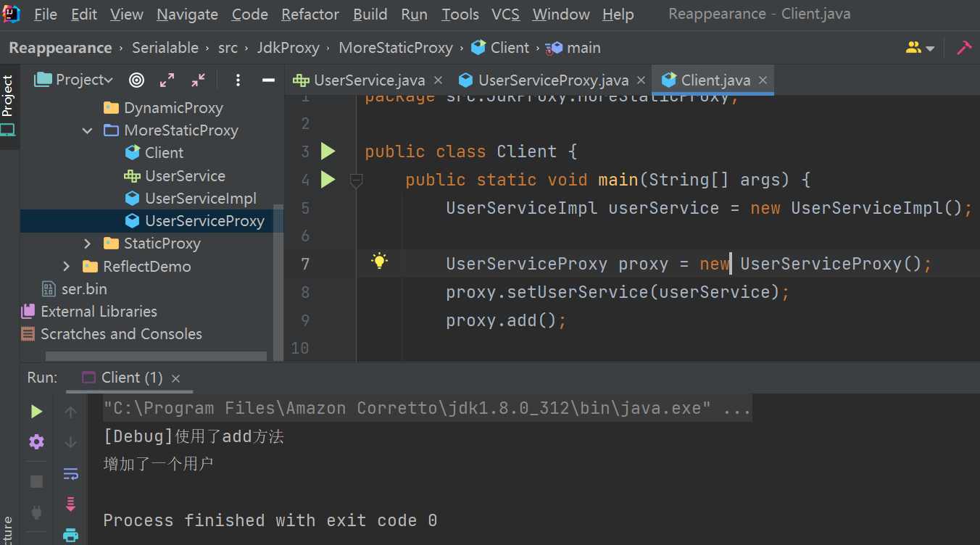
Task: Collapse the MoreStaticProxy folder
Action: (88, 130)
